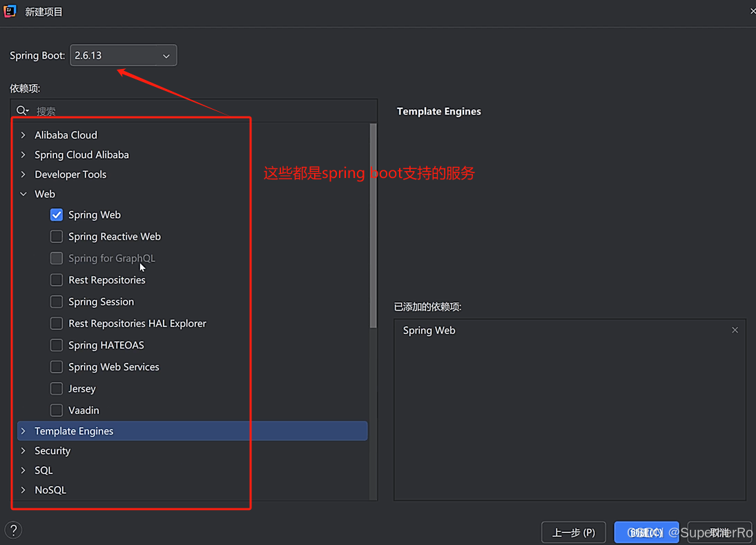756x545 pixels.
Task: Click the blue create button
Action: 646,533
